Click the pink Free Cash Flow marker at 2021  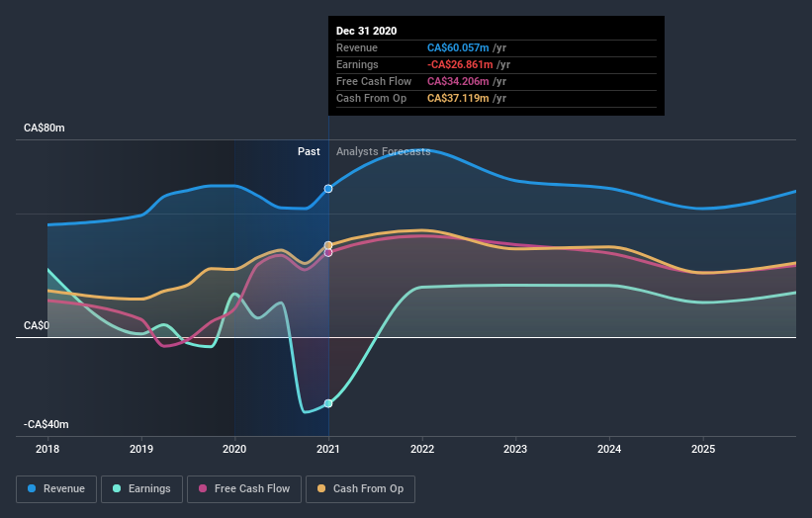[328, 252]
